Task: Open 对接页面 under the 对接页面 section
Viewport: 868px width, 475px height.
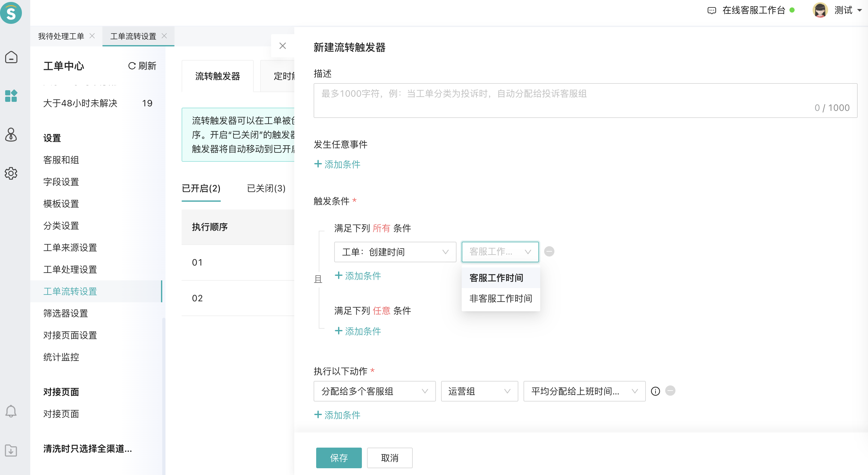Action: click(61, 414)
